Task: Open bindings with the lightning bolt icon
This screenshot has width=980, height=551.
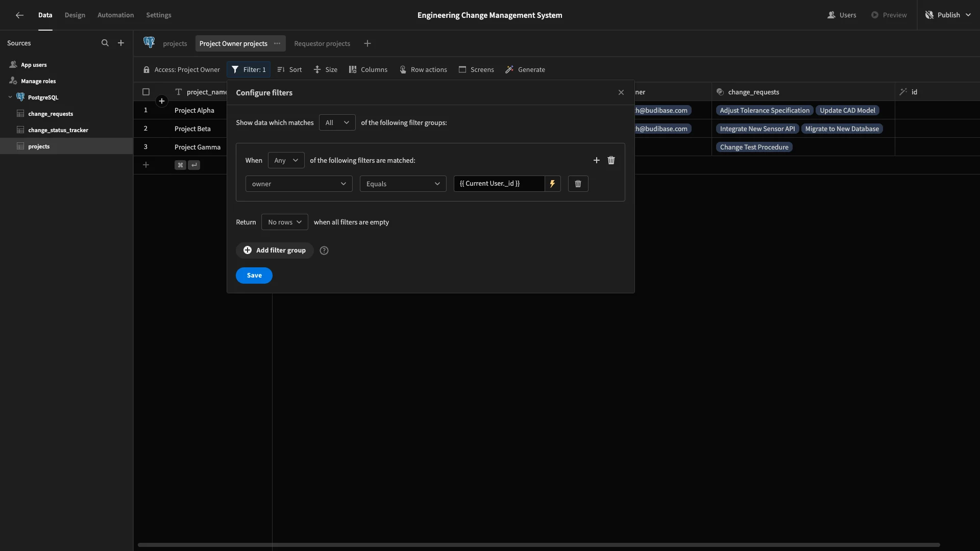Action: pos(553,184)
